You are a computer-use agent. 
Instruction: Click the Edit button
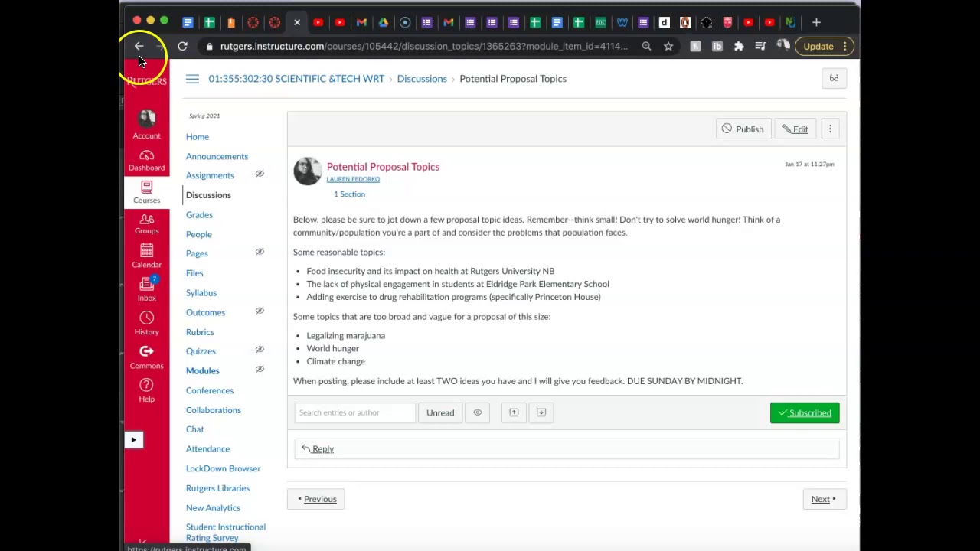tap(795, 129)
